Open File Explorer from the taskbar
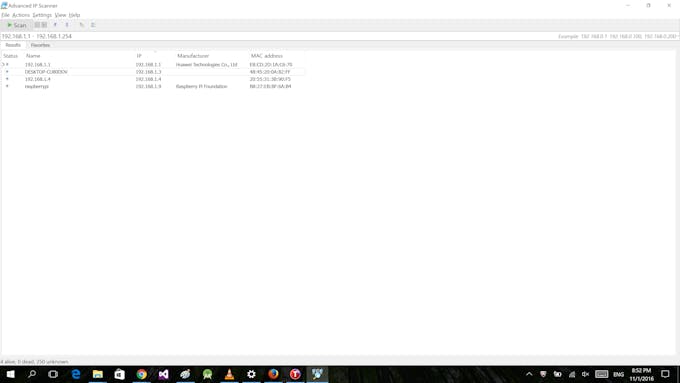The width and height of the screenshot is (680, 383). click(x=98, y=374)
